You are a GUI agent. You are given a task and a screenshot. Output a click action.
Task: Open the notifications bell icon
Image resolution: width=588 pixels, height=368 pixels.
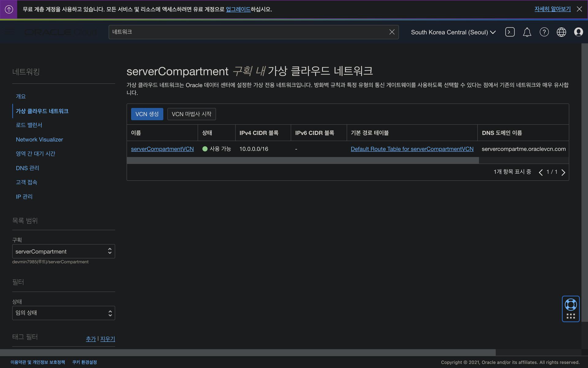pyautogui.click(x=527, y=32)
